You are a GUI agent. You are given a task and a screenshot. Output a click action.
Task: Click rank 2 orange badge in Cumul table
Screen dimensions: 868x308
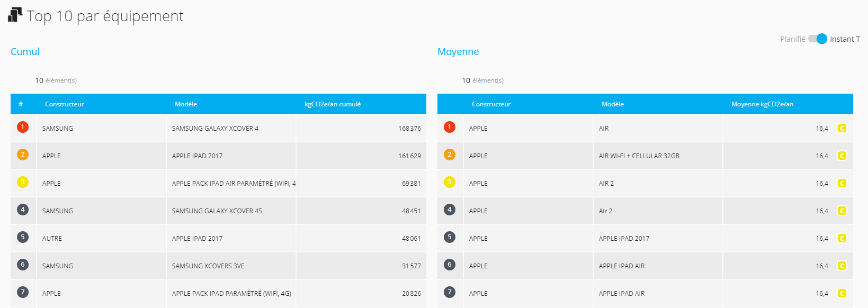coord(23,155)
